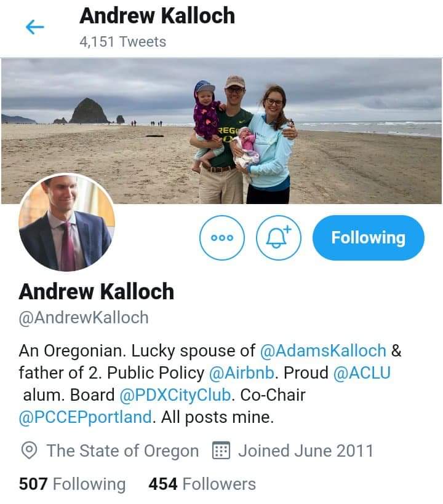The height and width of the screenshot is (504, 443).
Task: Click the location pin icon
Action: click(x=29, y=451)
